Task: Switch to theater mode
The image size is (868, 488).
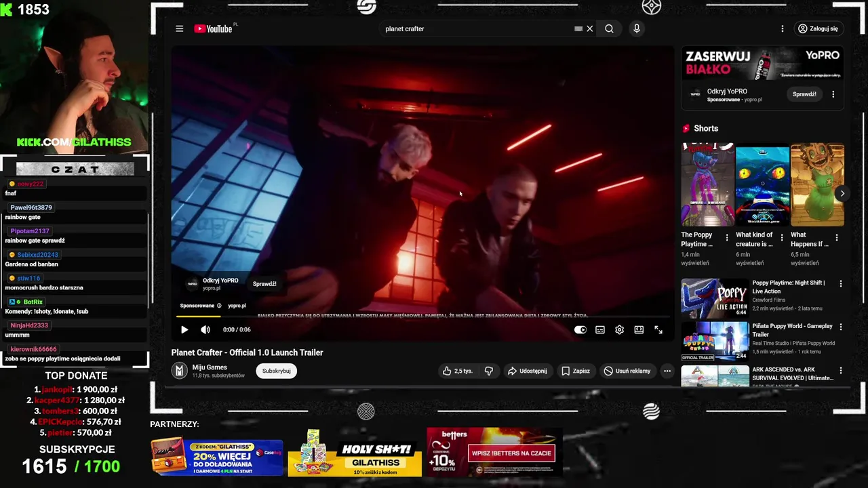Action: (639, 329)
